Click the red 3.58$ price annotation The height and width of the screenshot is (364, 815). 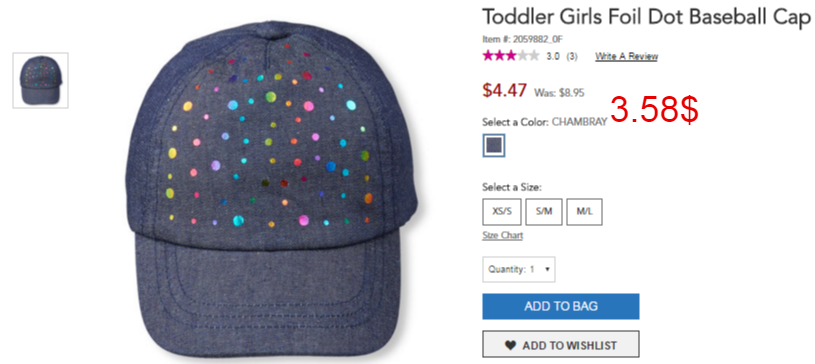[654, 110]
